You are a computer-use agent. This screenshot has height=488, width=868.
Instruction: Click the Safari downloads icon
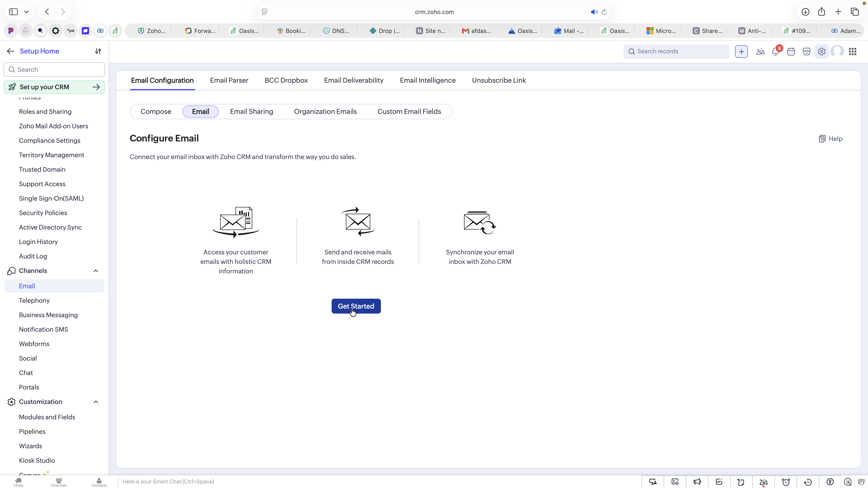coord(805,12)
